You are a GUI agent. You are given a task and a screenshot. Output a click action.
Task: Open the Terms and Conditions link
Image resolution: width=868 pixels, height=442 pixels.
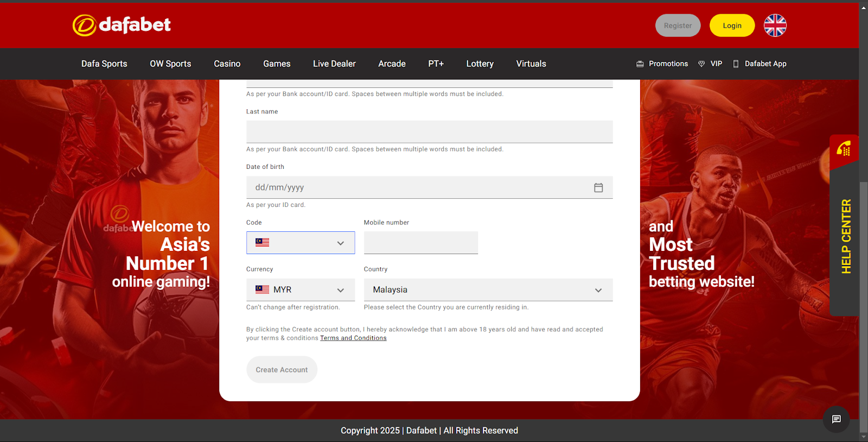(x=353, y=338)
